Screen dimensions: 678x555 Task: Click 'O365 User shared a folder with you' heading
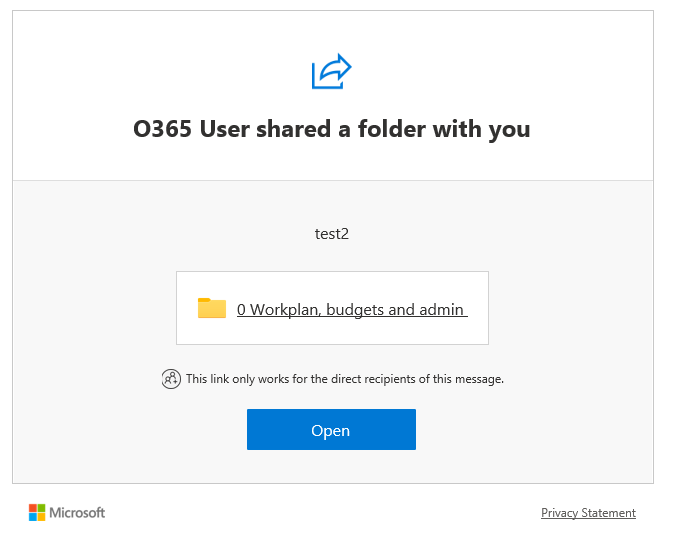332,129
